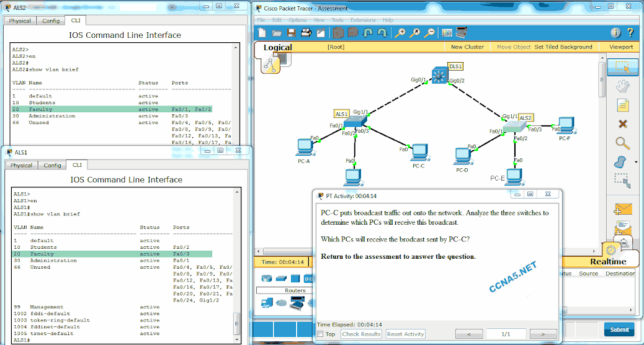Click the PC-D computer icon
The width and height of the screenshot is (644, 345).
coord(462,156)
